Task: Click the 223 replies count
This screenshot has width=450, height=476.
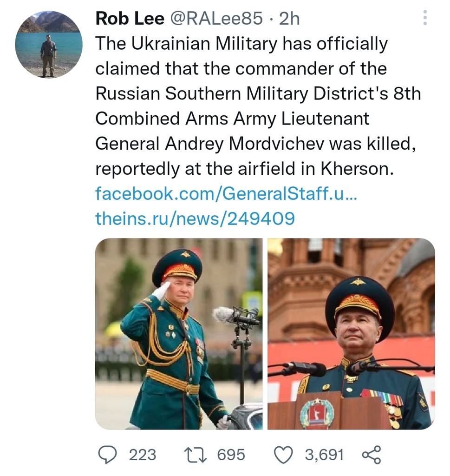Action: [142, 454]
